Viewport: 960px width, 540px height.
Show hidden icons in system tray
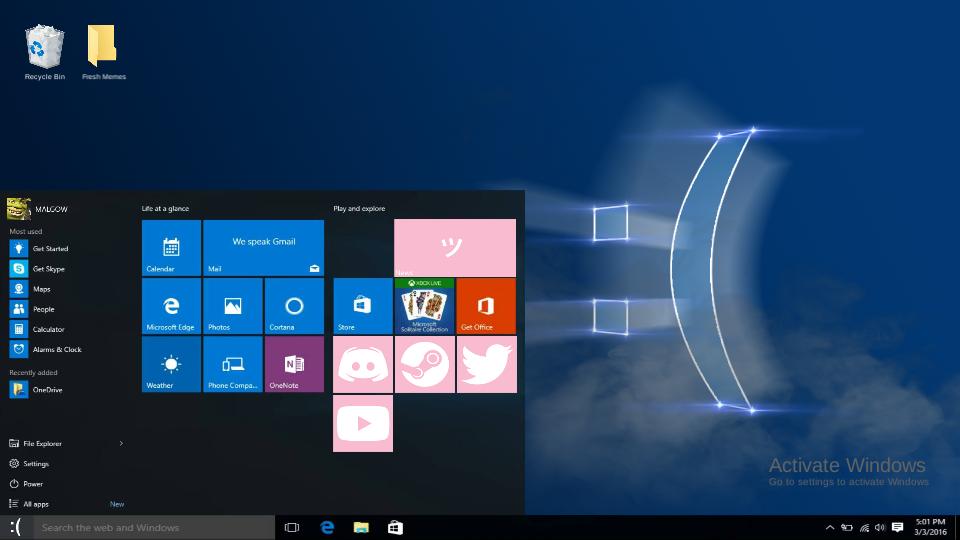point(830,527)
